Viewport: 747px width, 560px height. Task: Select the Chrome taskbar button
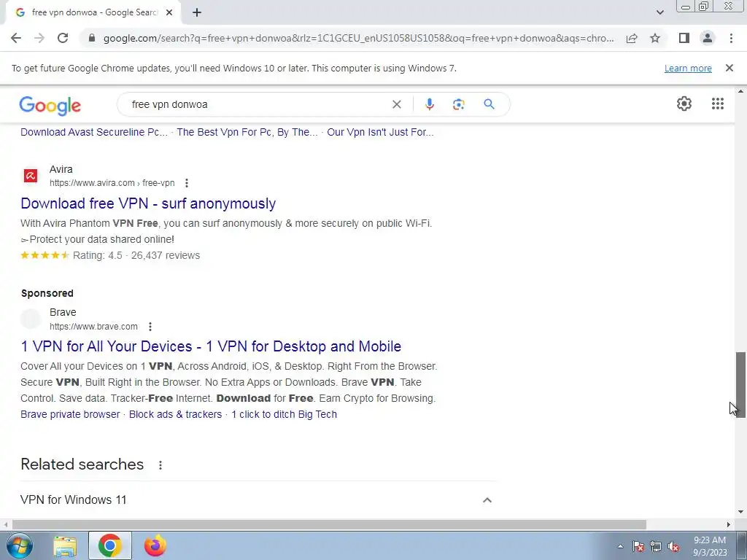point(110,545)
